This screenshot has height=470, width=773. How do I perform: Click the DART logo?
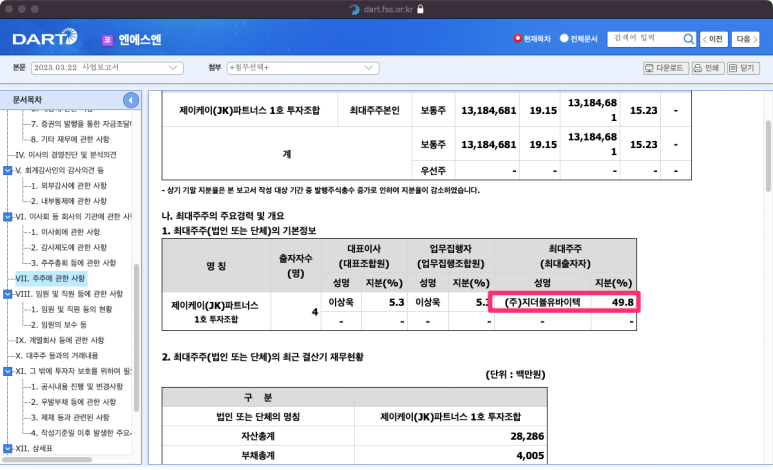(45, 37)
